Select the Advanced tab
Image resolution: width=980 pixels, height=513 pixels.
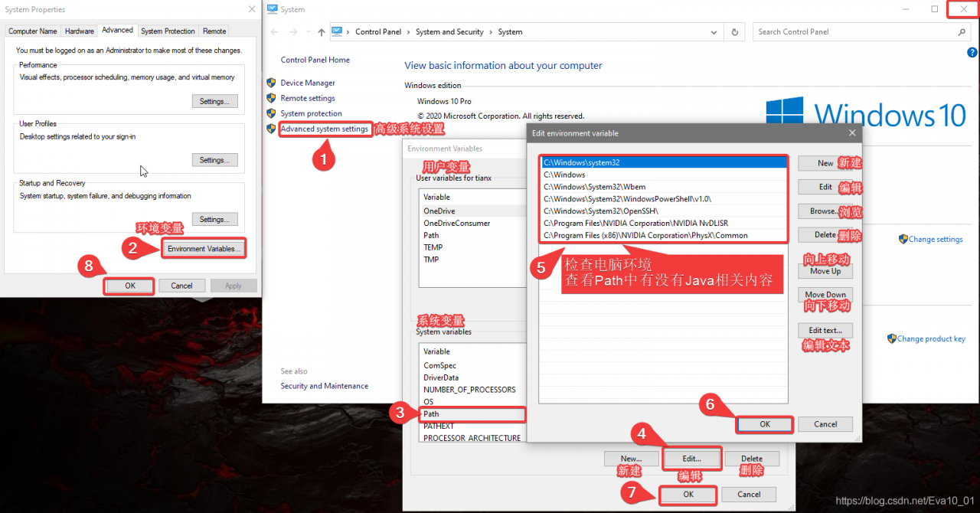click(117, 31)
